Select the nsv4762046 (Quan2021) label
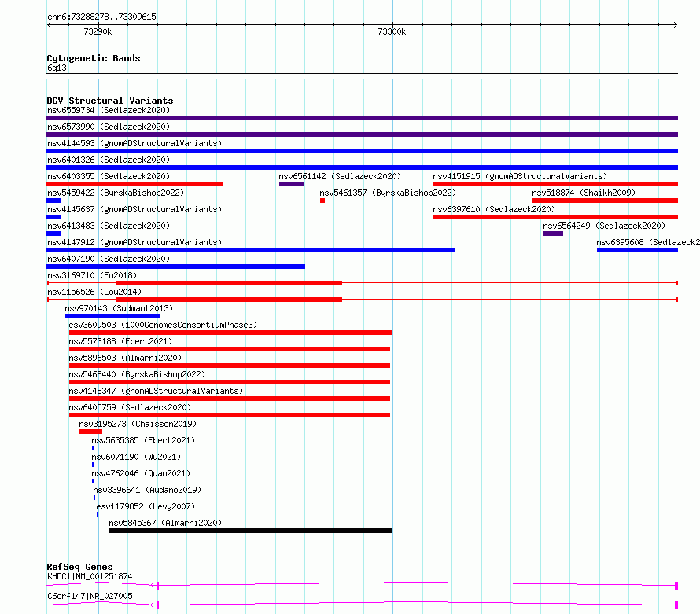This screenshot has height=614, width=700. [x=141, y=473]
